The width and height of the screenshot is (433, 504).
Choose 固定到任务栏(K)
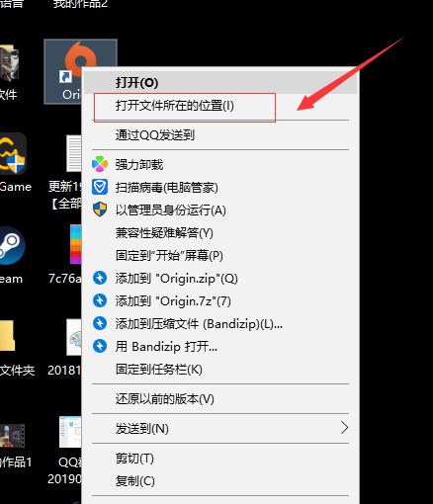pos(220,370)
